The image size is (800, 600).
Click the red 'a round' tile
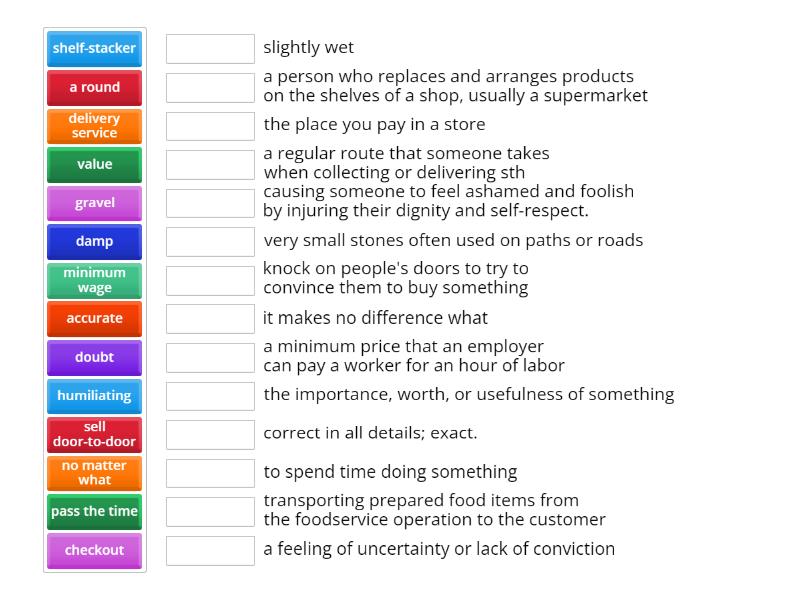point(94,87)
